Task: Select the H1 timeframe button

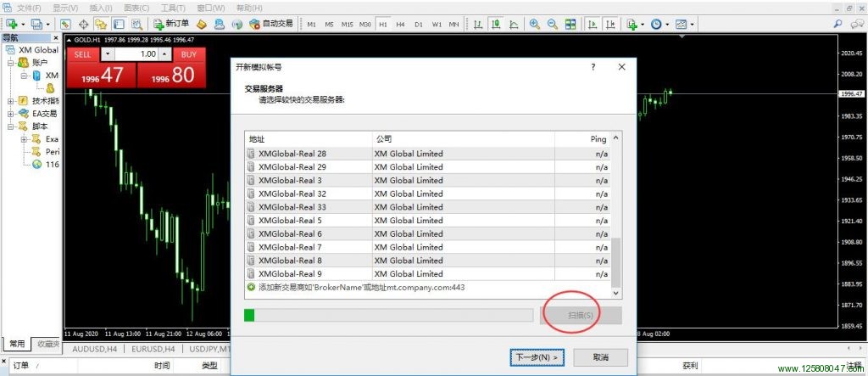Action: (382, 25)
